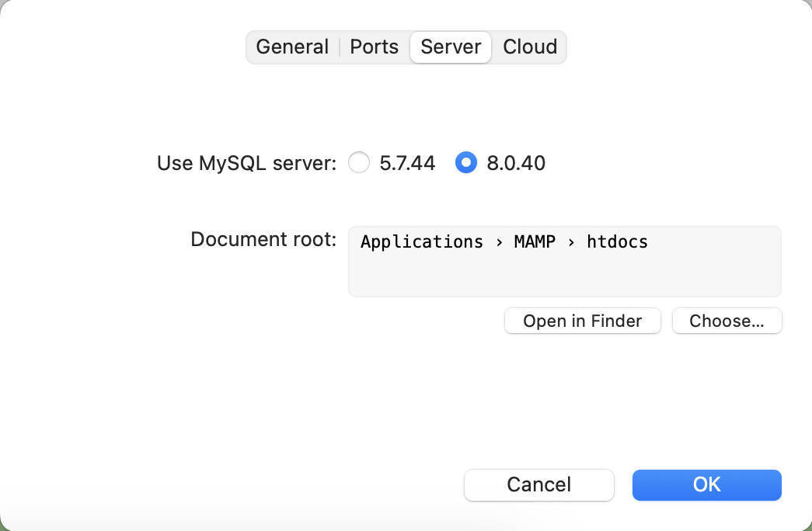Confirm the settings with OK
Screen dimensions: 812x531
point(706,484)
